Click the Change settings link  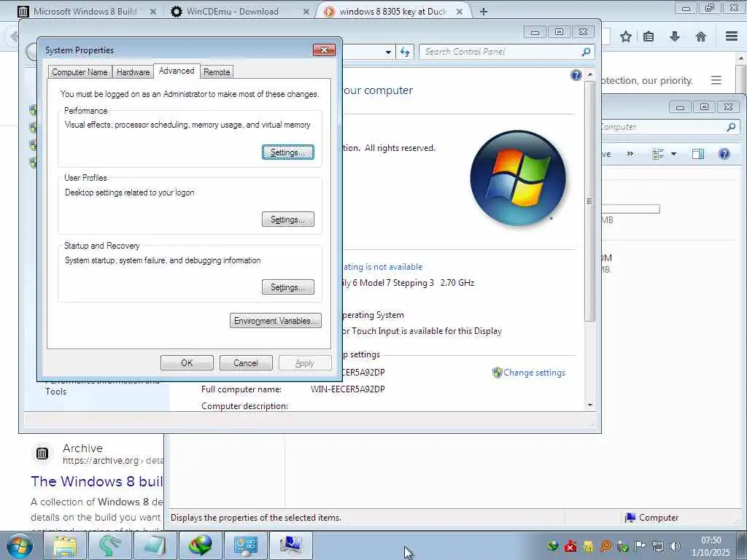534,373
